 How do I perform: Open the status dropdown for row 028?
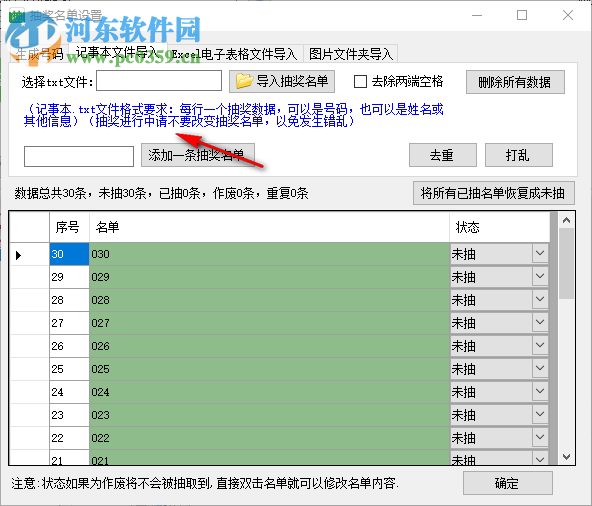click(540, 300)
